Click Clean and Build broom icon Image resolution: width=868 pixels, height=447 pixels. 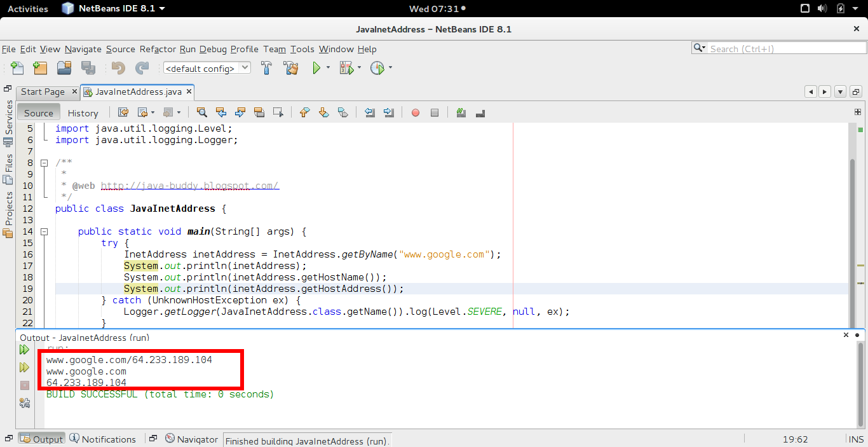click(x=291, y=67)
